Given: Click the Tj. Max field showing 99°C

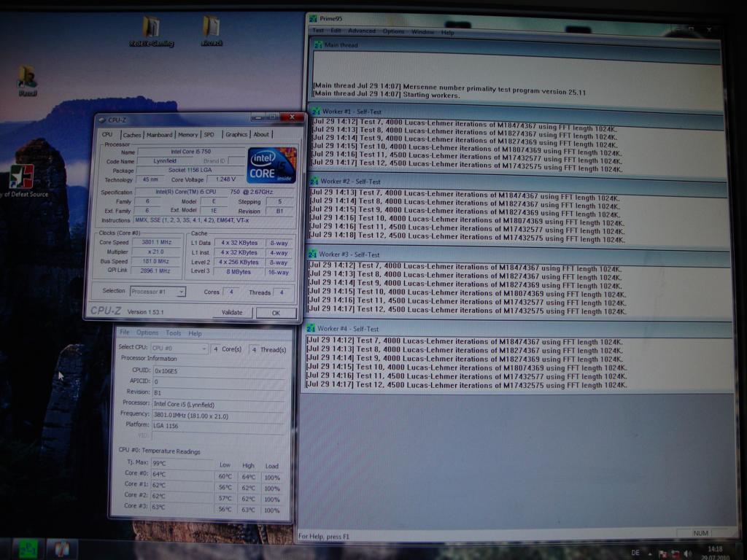Looking at the screenshot, I should [x=182, y=463].
